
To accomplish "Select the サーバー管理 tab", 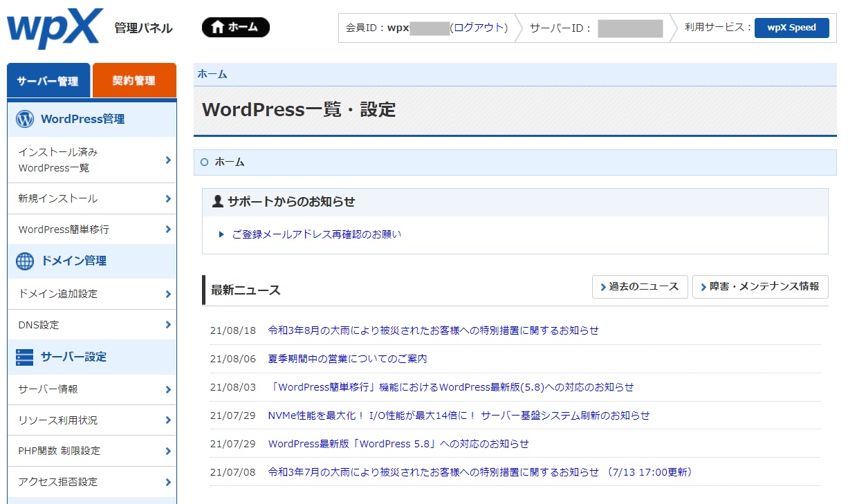I will pyautogui.click(x=48, y=80).
